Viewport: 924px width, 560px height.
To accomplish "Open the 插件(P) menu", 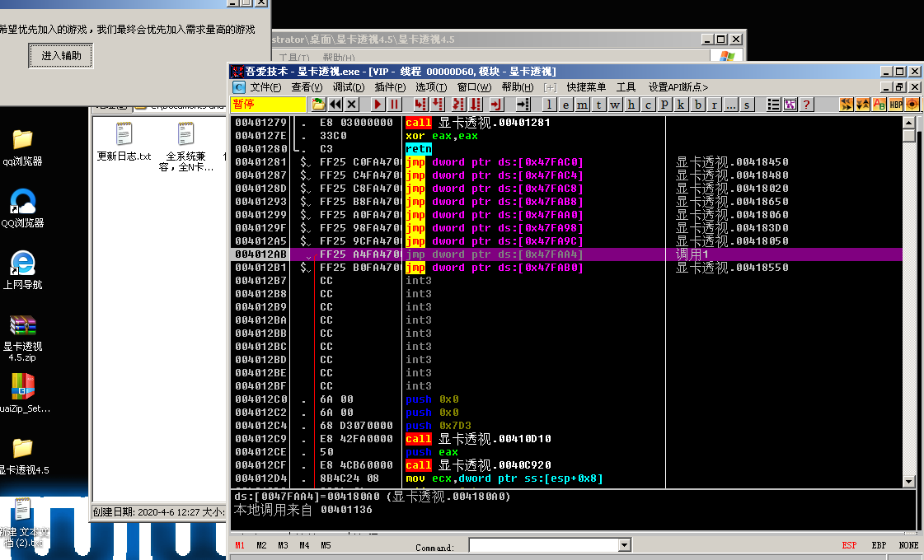I will coord(390,87).
